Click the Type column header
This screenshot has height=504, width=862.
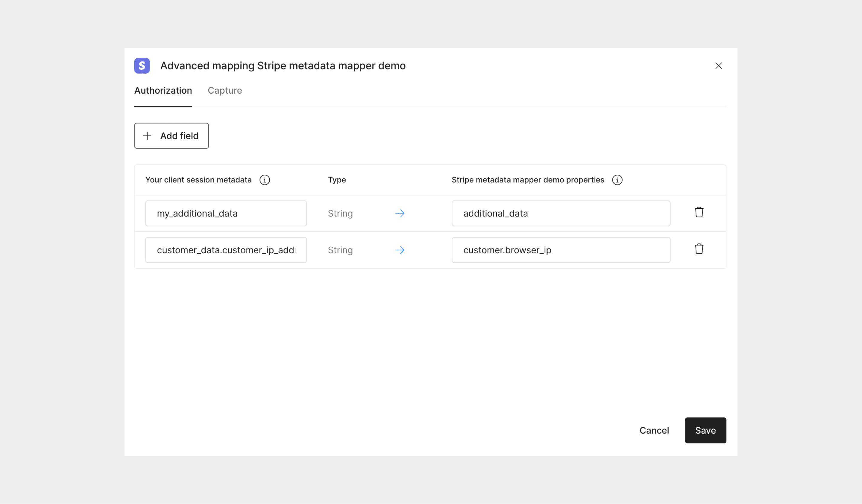(x=337, y=180)
